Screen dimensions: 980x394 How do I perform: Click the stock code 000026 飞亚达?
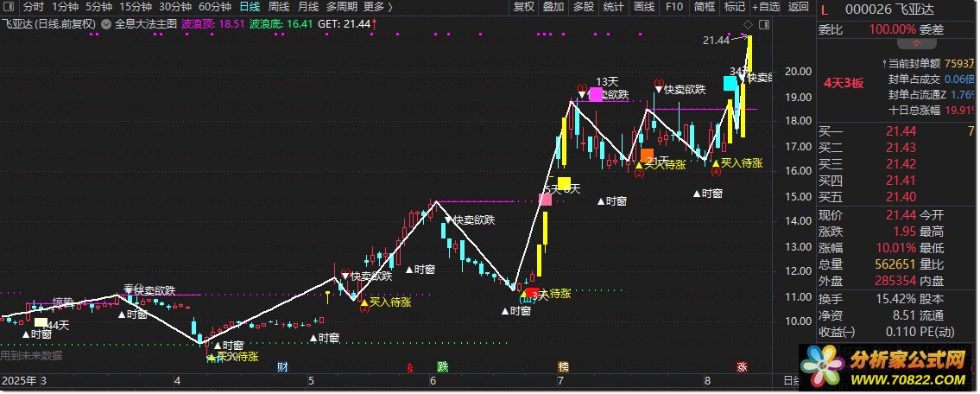click(x=890, y=10)
